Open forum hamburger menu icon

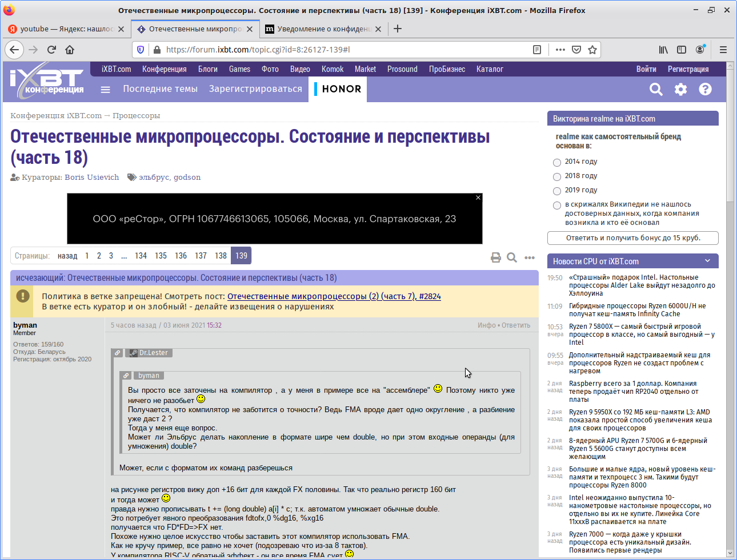click(x=105, y=90)
